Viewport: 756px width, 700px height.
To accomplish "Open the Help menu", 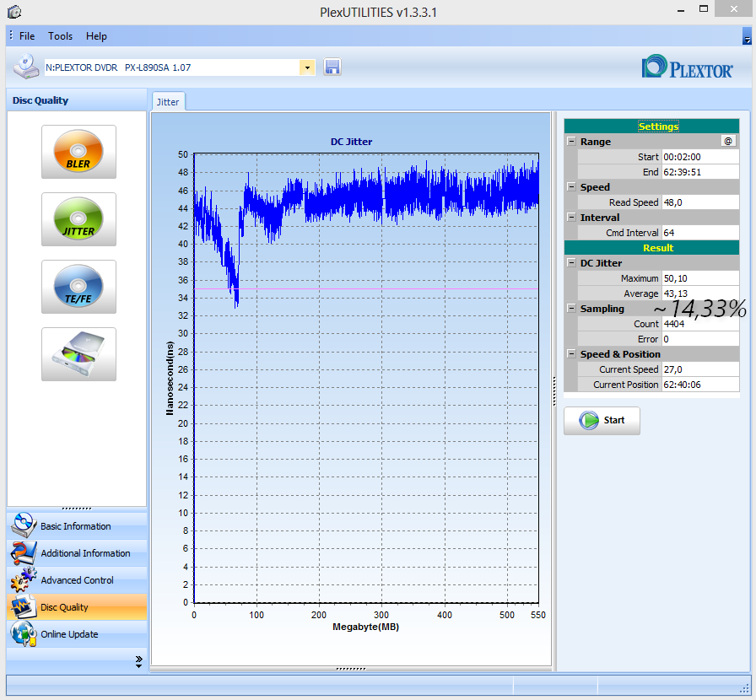I will tap(96, 36).
